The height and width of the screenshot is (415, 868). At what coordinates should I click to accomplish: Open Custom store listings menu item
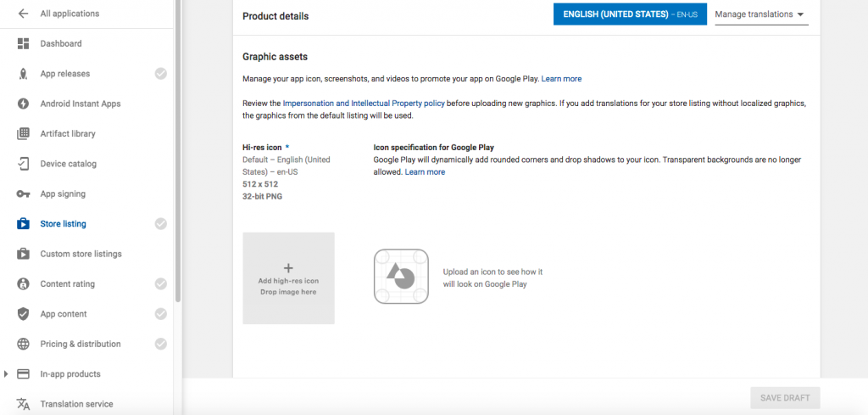click(81, 254)
